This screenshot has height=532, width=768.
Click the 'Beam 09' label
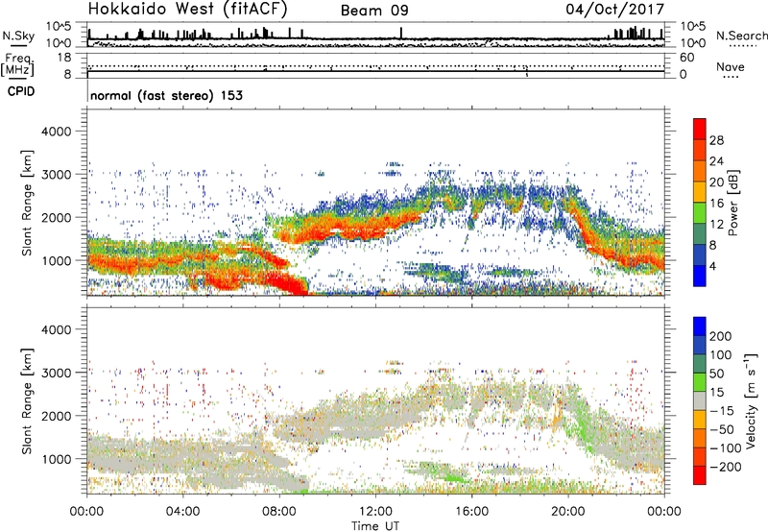pos(374,11)
